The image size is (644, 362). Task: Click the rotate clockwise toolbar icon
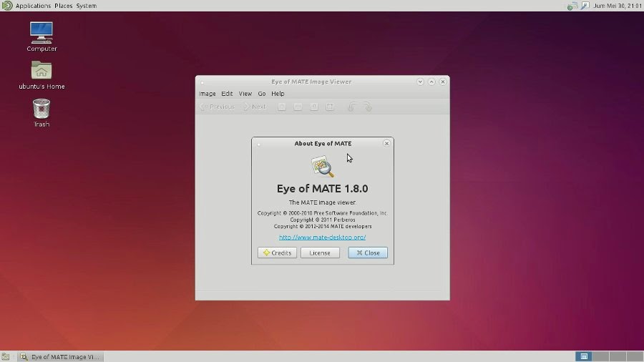pyautogui.click(x=367, y=107)
